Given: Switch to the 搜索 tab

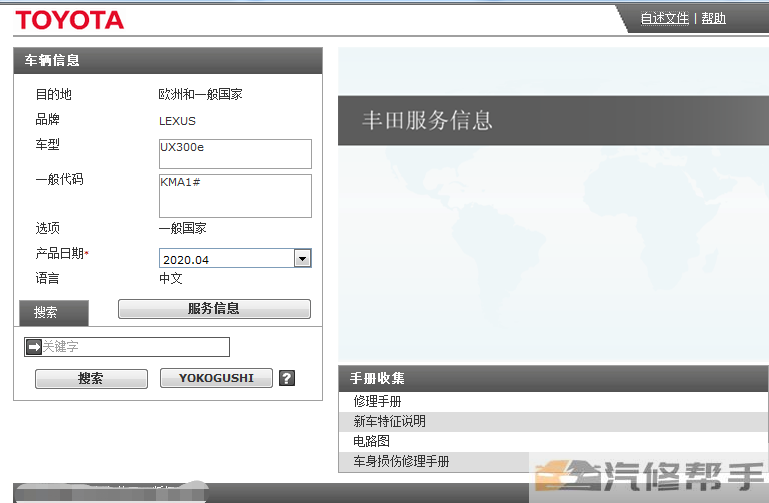Looking at the screenshot, I should pyautogui.click(x=54, y=313).
